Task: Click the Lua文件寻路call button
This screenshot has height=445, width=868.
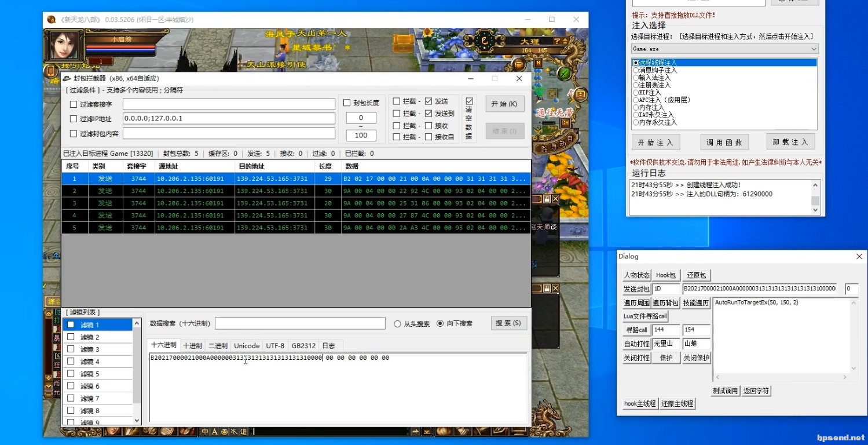Action: (x=646, y=316)
